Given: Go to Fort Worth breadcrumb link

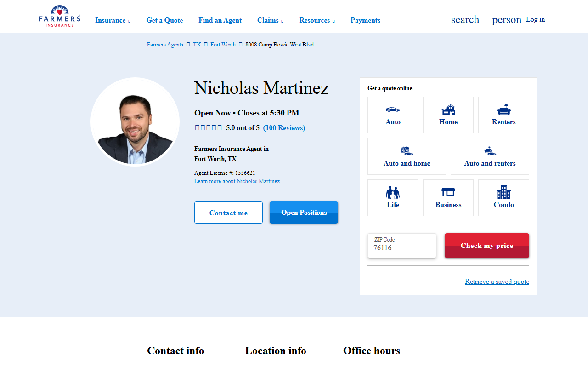Looking at the screenshot, I should tap(223, 45).
